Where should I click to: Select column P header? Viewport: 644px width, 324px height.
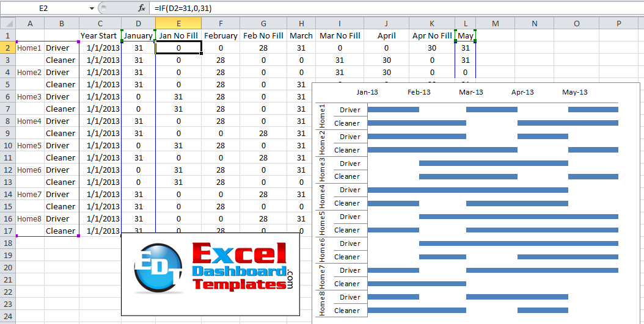[619, 23]
